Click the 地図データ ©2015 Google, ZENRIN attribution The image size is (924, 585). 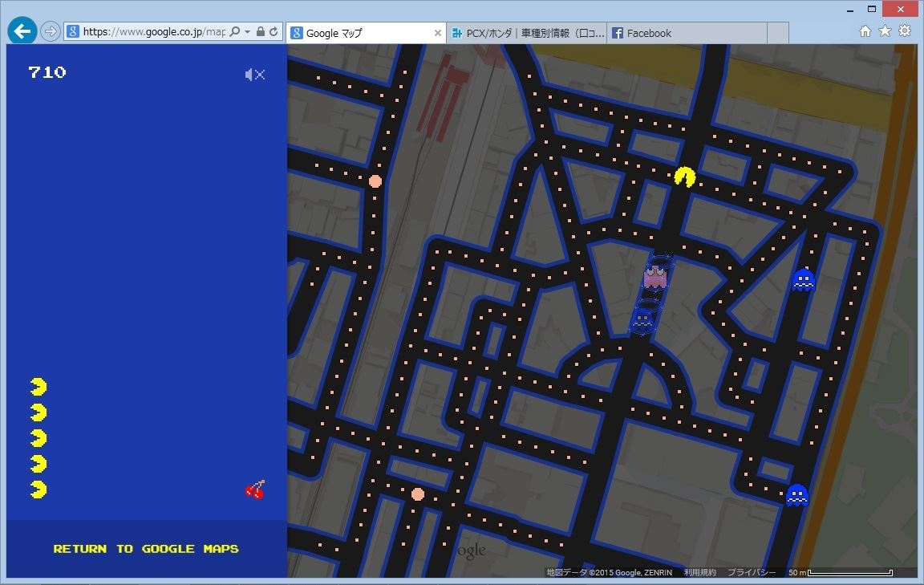[610, 572]
